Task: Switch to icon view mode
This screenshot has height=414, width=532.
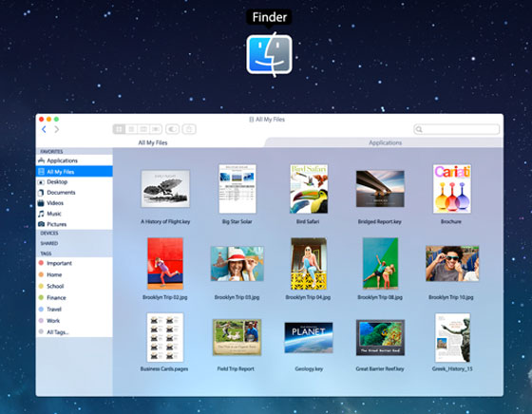Action: pyautogui.click(x=119, y=129)
